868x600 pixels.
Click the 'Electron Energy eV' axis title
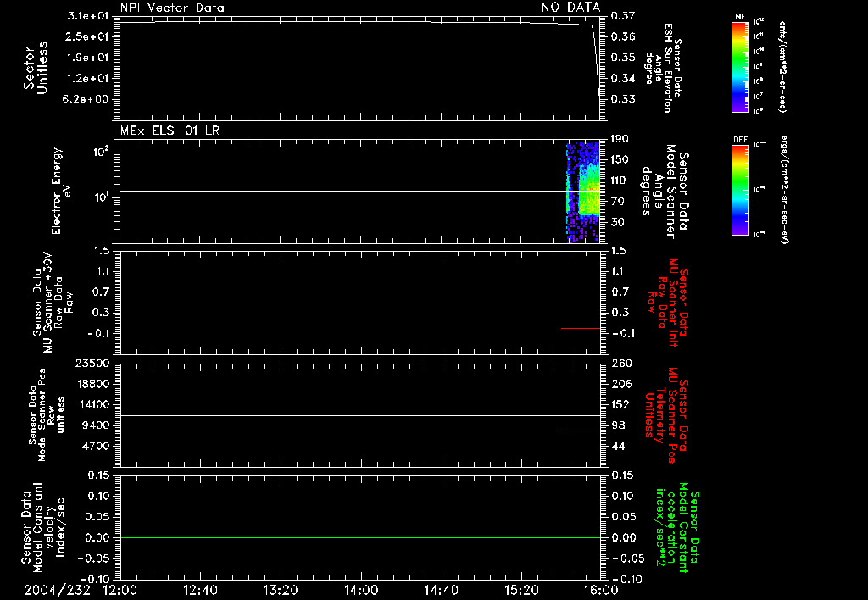[x=61, y=191]
